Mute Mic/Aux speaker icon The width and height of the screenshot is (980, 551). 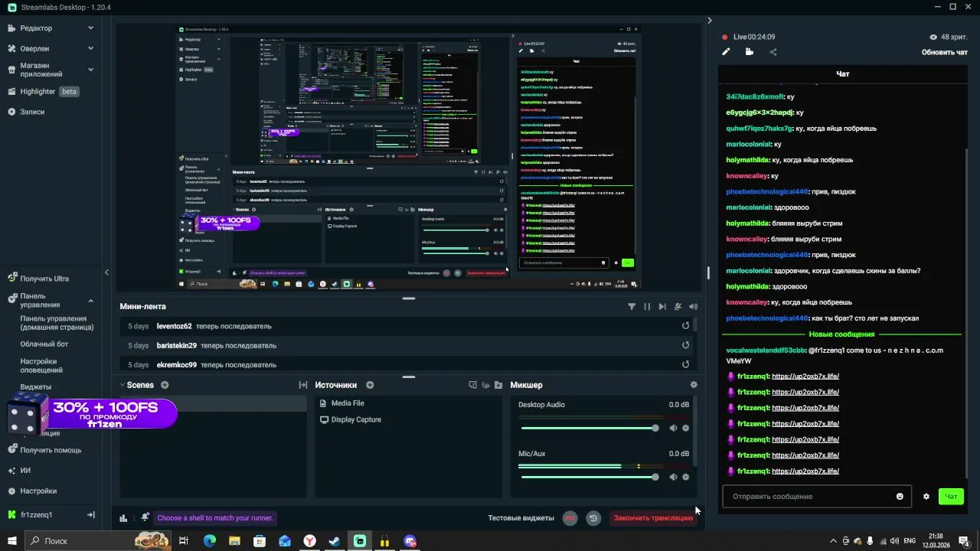pyautogui.click(x=673, y=477)
